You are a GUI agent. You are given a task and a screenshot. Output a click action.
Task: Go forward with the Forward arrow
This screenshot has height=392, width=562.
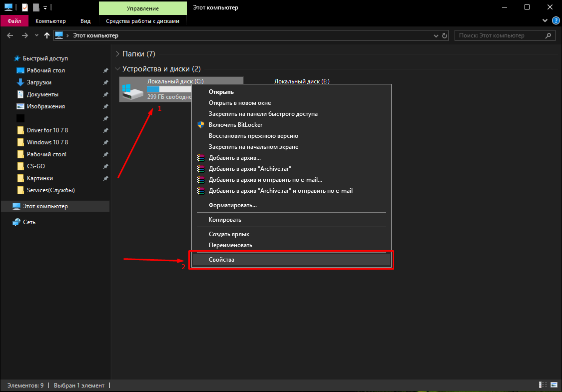point(25,35)
